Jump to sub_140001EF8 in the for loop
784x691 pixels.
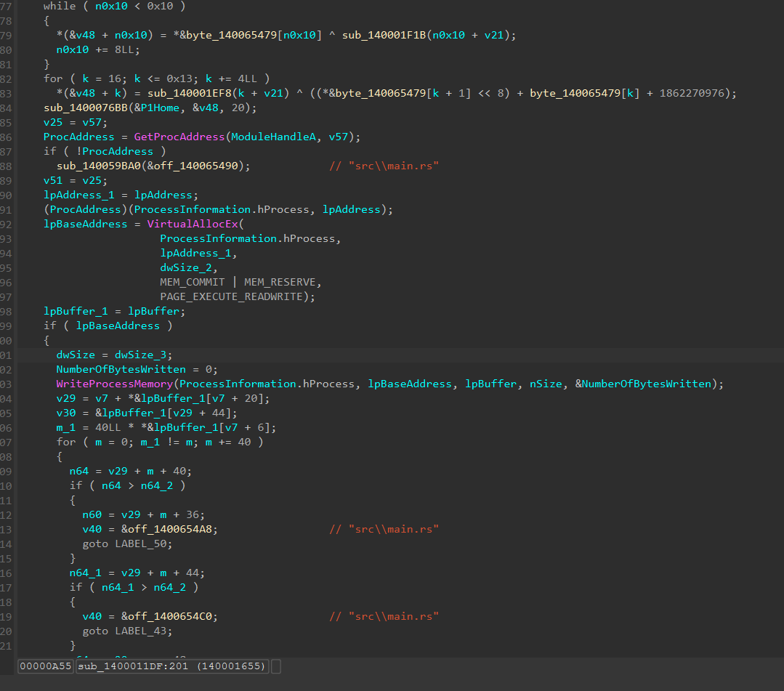(190, 93)
